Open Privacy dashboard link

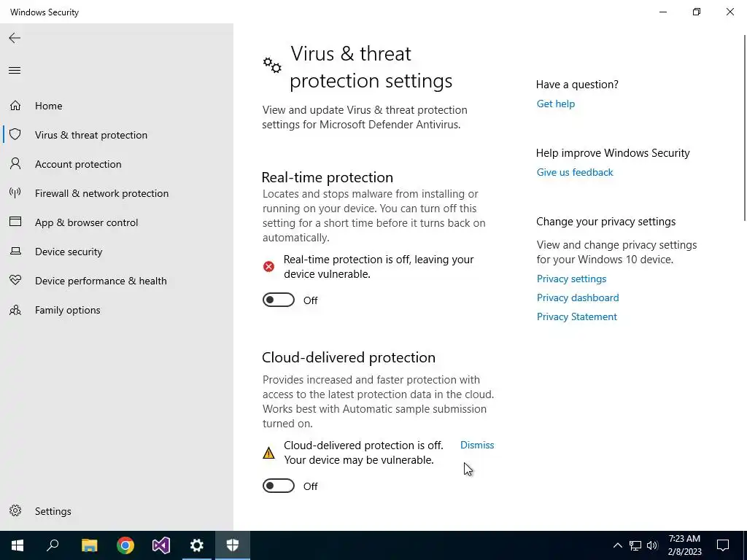point(578,297)
